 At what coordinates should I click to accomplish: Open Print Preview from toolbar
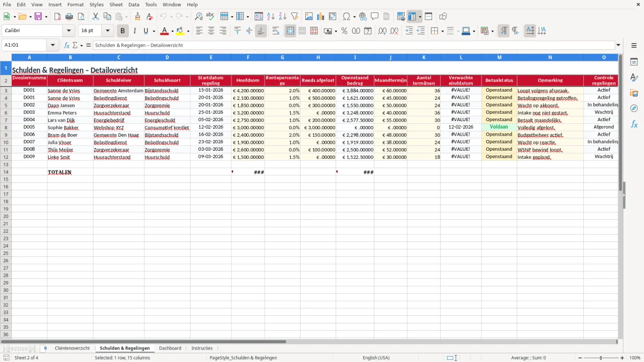pyautogui.click(x=81, y=17)
